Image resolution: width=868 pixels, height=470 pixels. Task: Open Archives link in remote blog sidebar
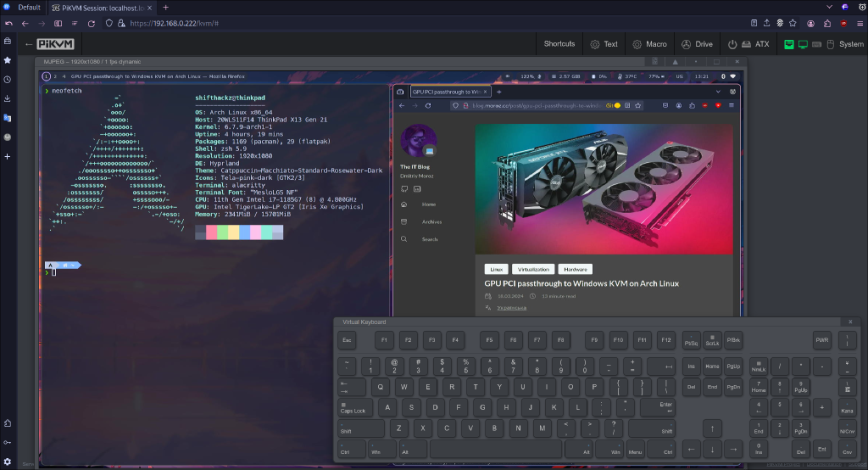point(431,221)
